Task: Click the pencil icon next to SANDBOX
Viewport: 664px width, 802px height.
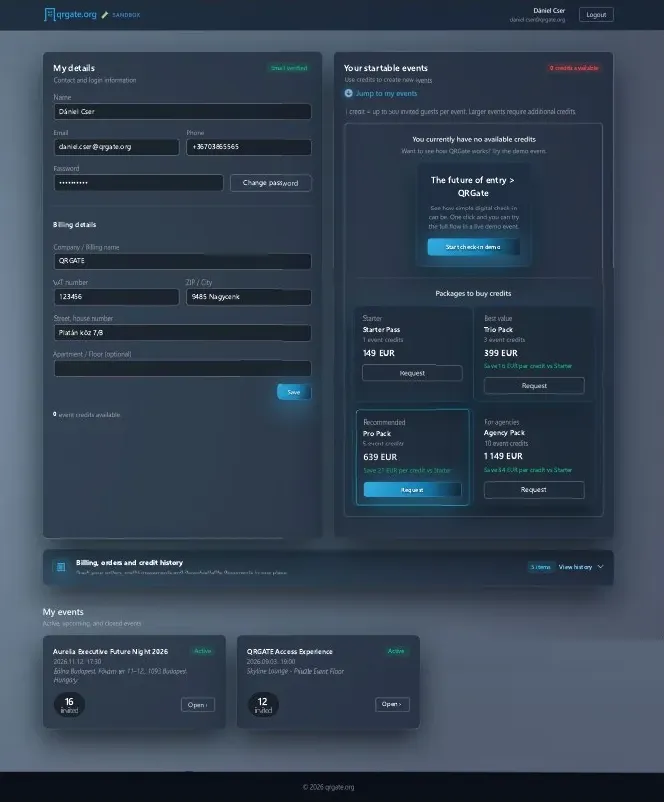Action: click(x=105, y=15)
